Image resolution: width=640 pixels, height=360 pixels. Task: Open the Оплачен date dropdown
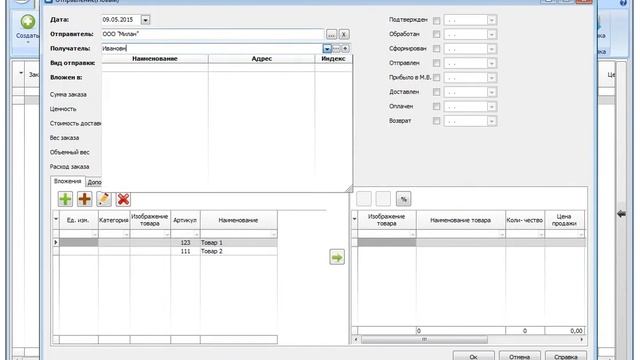[491, 107]
